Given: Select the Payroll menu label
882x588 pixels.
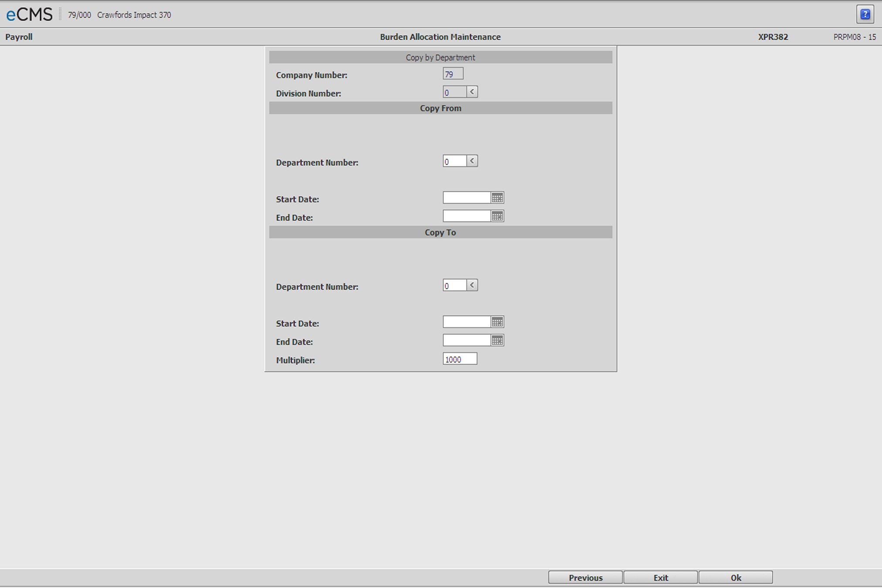Looking at the screenshot, I should point(19,37).
